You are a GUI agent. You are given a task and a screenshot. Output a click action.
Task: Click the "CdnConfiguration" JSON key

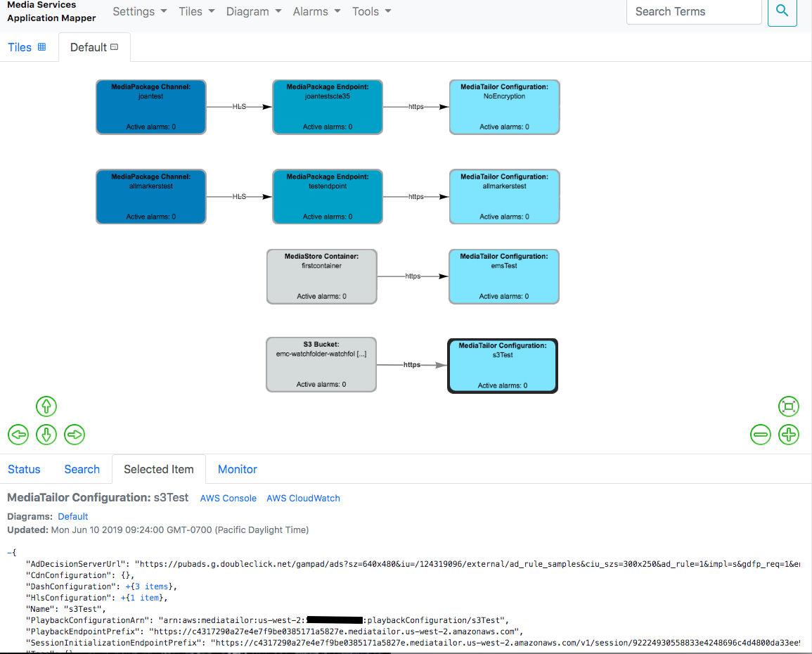click(69, 575)
